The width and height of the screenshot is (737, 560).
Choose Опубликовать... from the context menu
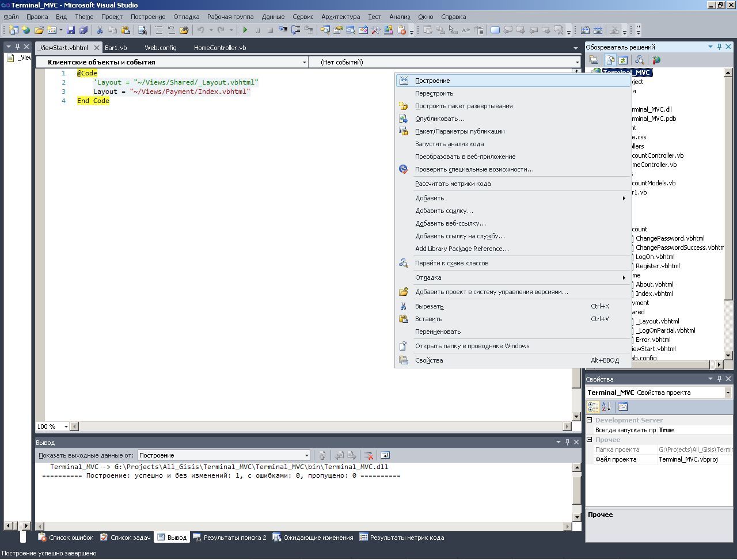pos(513,119)
